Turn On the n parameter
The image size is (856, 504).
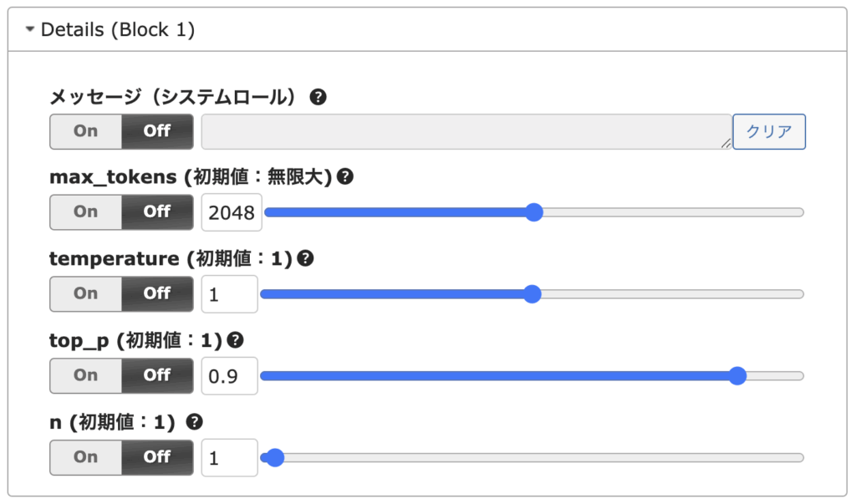point(86,457)
